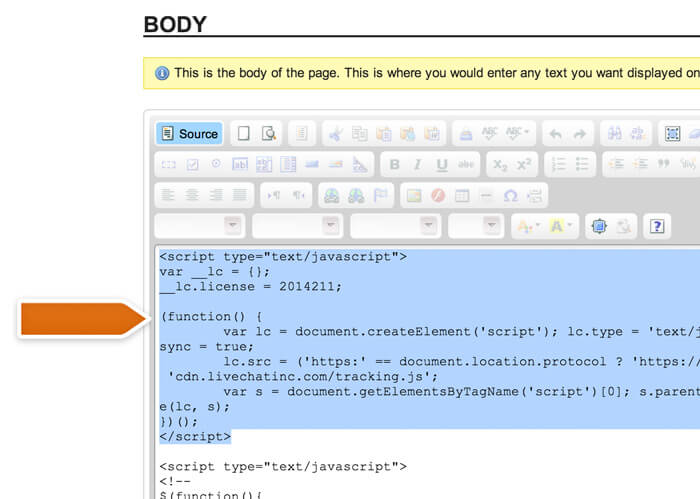The image size is (700, 499).
Task: Click Paste as plain text icon
Action: 408,133
